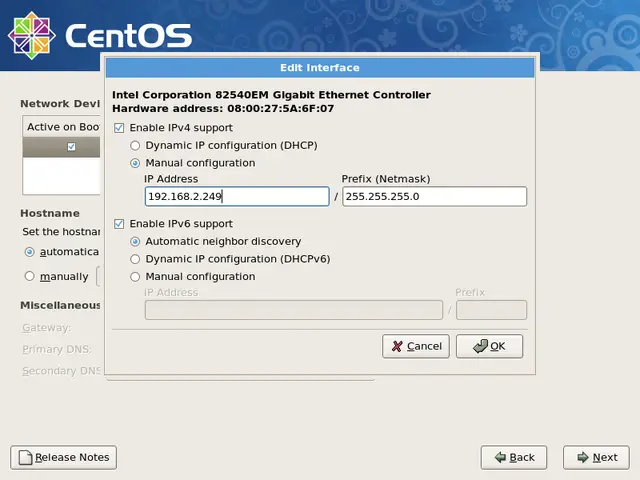This screenshot has width=640, height=480.
Task: Select Automatic neighbor discovery option
Action: tap(135, 242)
